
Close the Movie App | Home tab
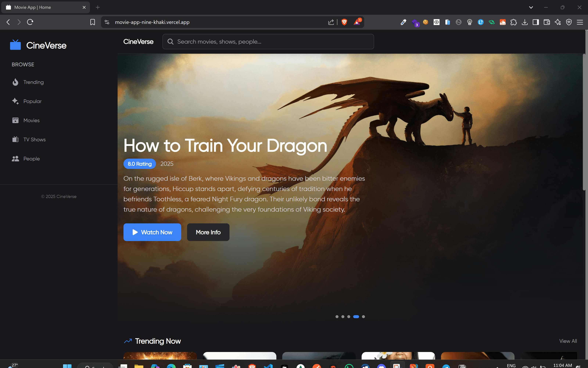pos(84,7)
